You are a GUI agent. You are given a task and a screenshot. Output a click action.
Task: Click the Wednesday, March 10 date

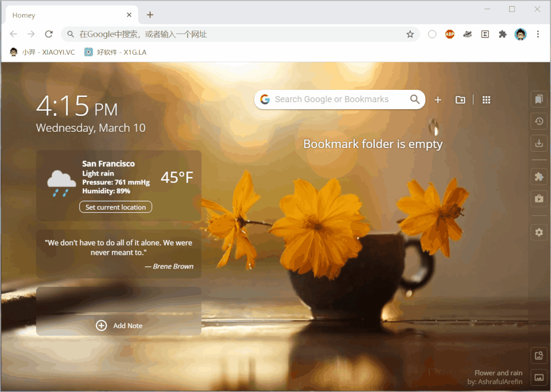tap(91, 128)
